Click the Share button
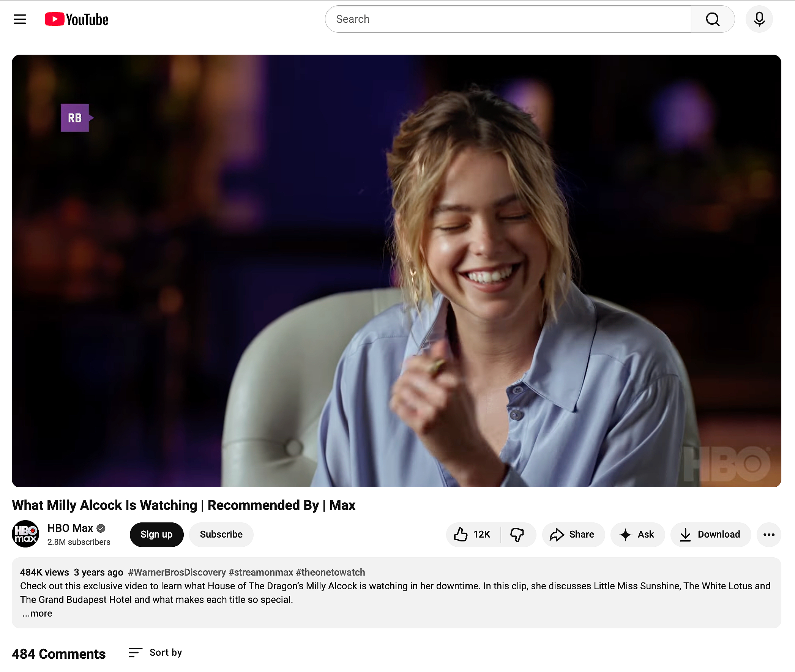The height and width of the screenshot is (672, 795). pos(573,535)
